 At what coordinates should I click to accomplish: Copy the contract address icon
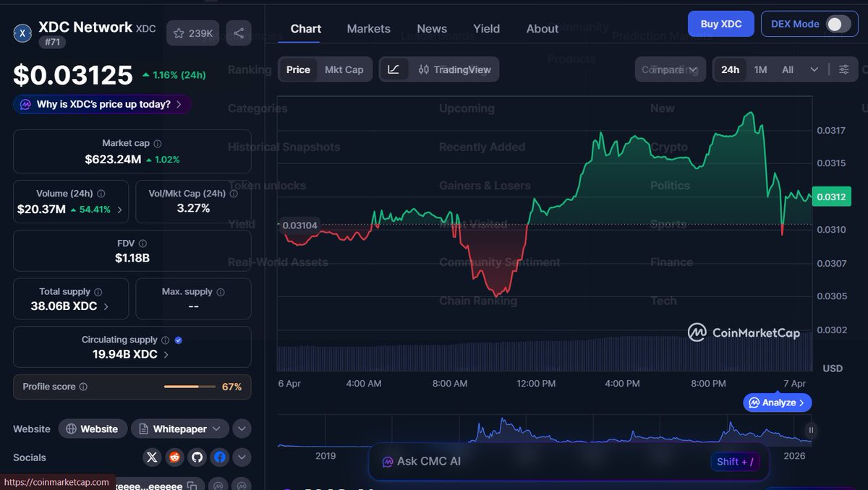(192, 486)
